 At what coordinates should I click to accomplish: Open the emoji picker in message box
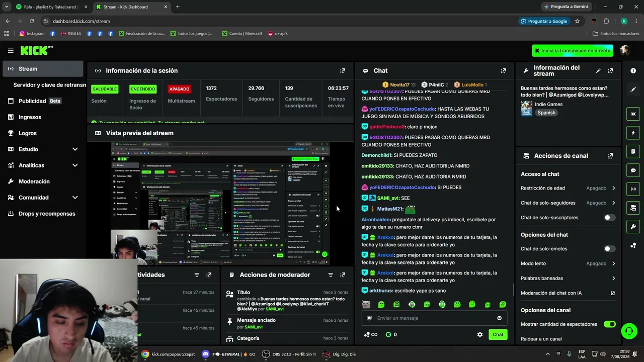(499, 318)
